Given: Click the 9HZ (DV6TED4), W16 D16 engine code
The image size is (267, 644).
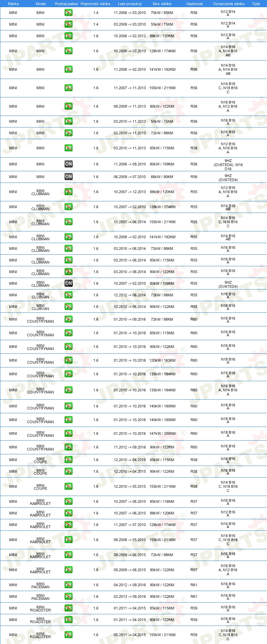Looking at the screenshot, I should (228, 165).
